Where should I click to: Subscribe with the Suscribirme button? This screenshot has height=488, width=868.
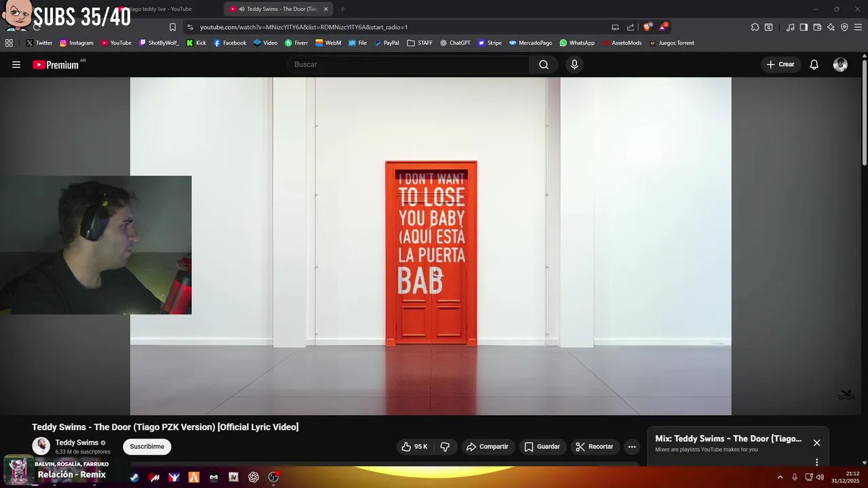(147, 447)
